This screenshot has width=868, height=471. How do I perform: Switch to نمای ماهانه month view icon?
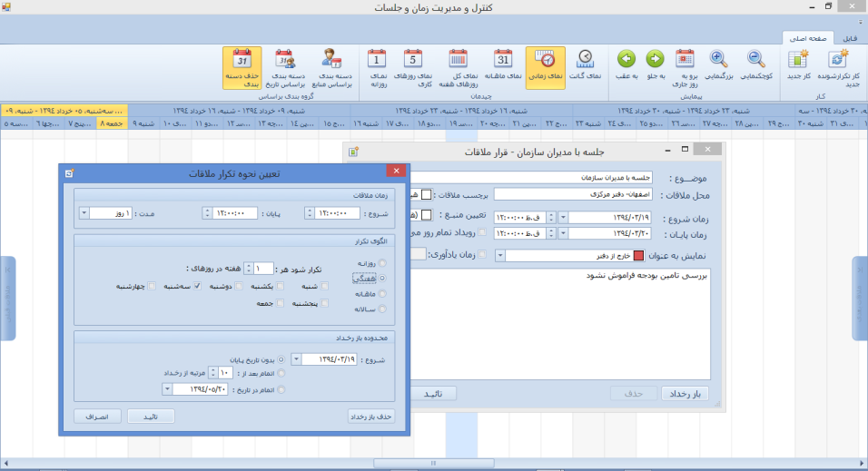click(x=504, y=61)
